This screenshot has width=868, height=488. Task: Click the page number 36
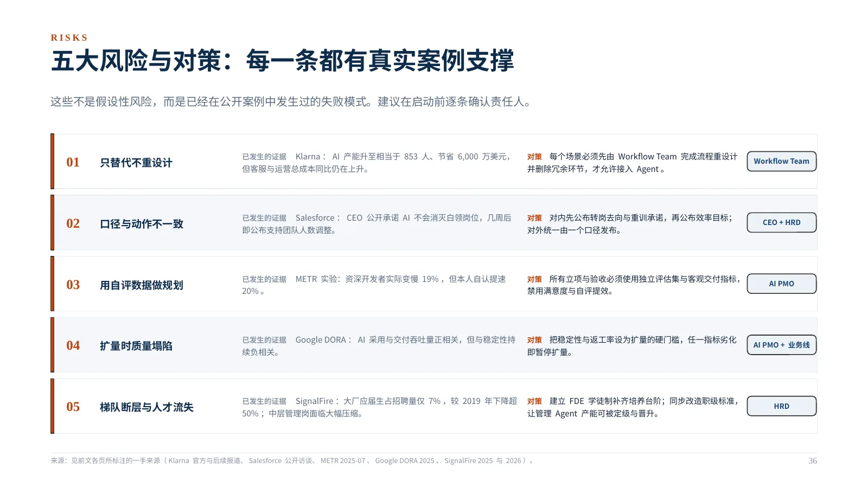812,461
